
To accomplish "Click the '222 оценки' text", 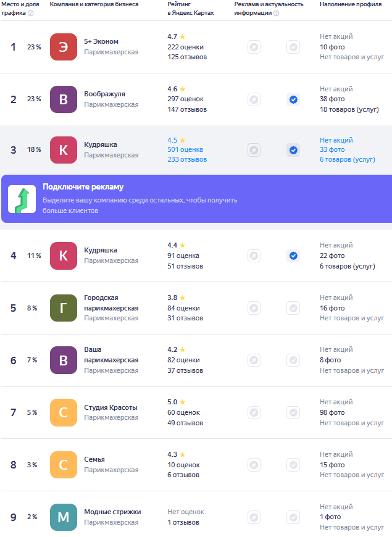I will coord(185,47).
